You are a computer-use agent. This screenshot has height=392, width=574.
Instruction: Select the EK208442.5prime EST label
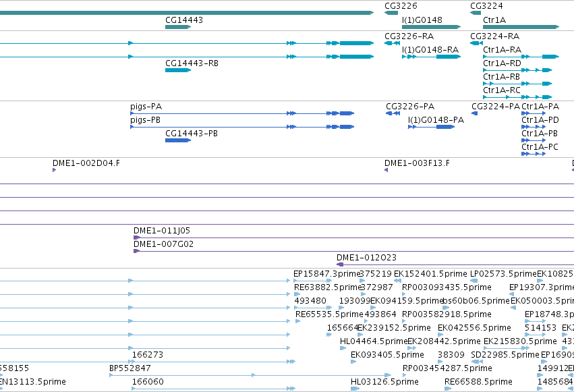tap(444, 341)
